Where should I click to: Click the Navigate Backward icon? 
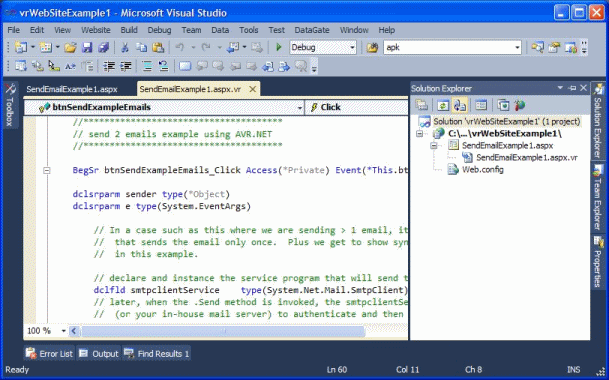pos(233,47)
